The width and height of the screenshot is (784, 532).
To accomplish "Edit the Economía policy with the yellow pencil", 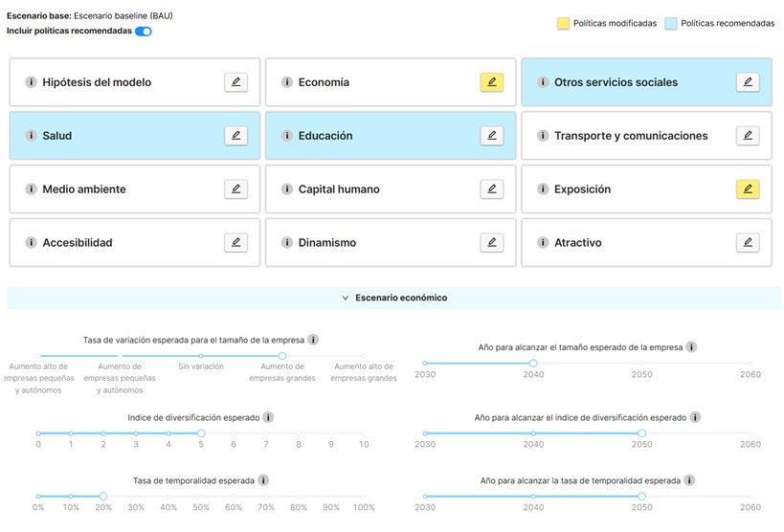I will coord(491,82).
